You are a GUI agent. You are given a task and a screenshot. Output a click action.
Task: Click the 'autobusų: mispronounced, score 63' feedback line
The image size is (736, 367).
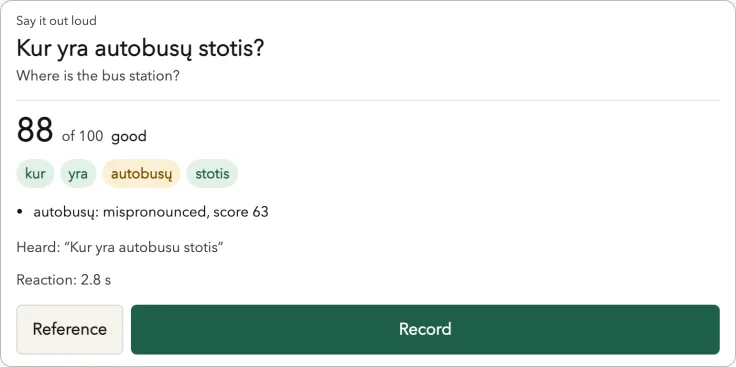point(151,212)
